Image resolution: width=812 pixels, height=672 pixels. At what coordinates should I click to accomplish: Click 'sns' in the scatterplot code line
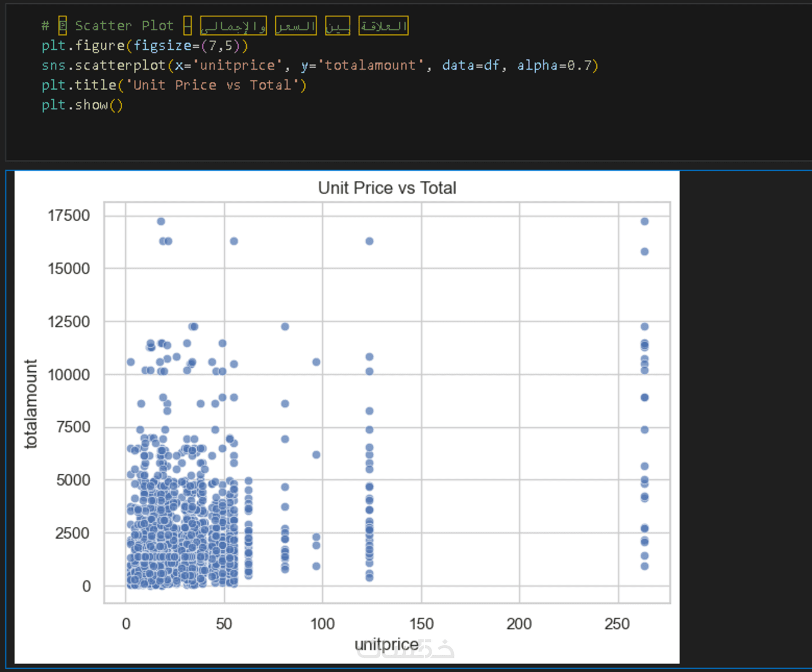(53, 66)
